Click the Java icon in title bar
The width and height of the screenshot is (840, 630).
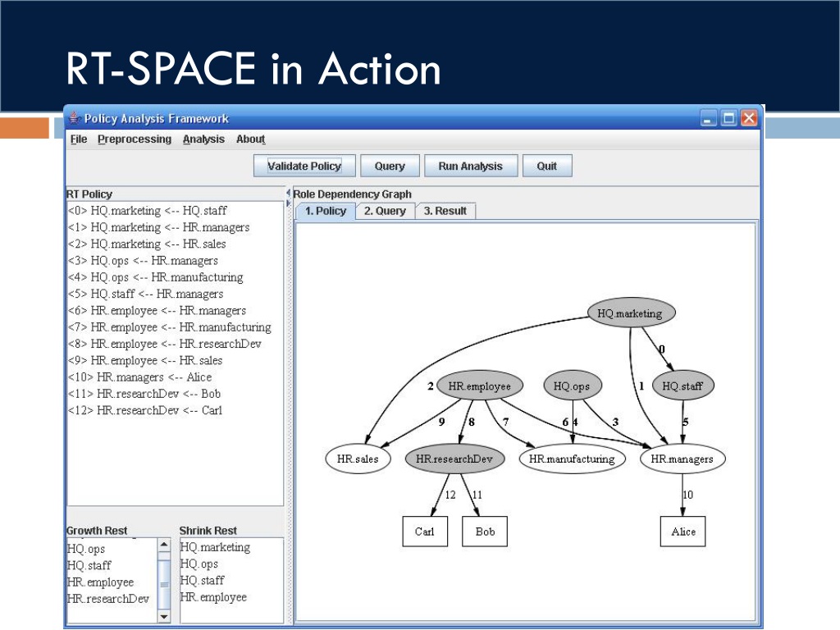pos(75,118)
